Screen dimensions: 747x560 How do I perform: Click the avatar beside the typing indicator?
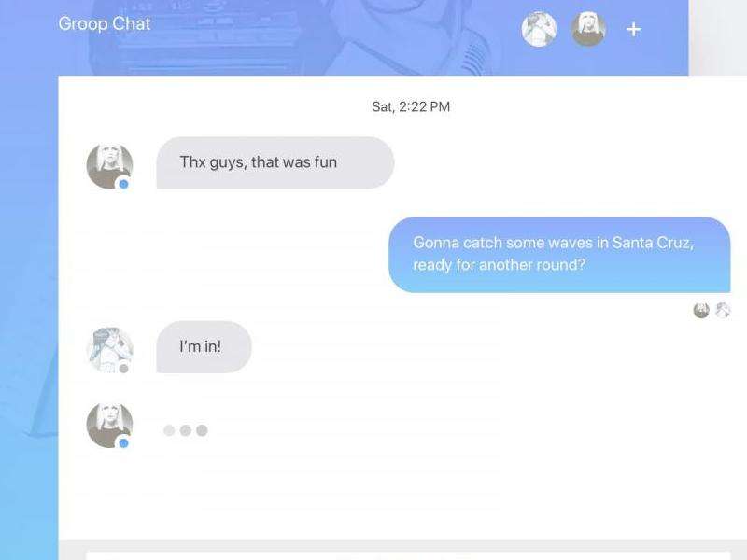pyautogui.click(x=109, y=425)
